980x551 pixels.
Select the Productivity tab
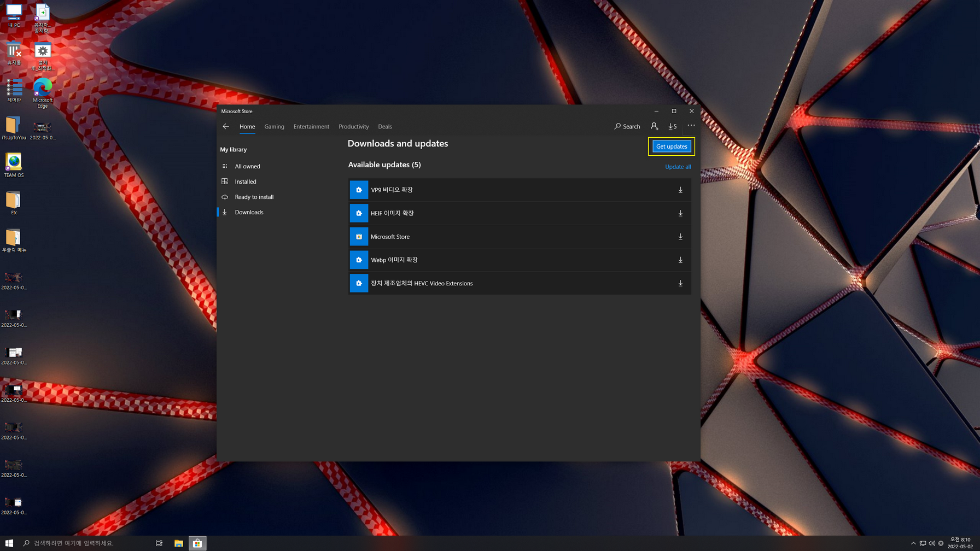(353, 126)
